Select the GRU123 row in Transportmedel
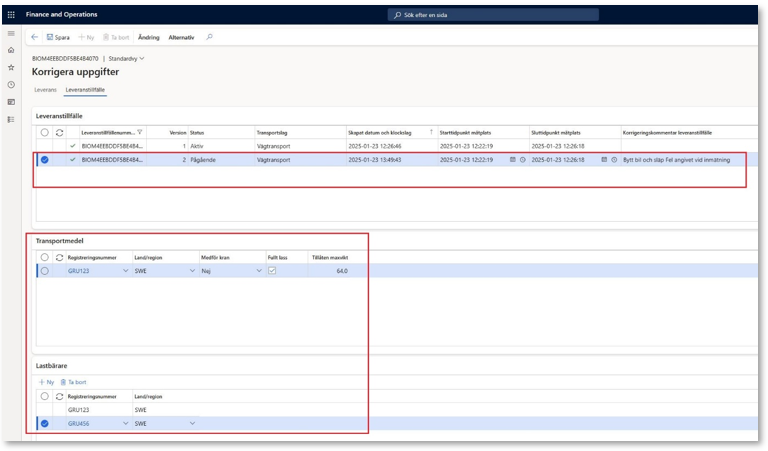This screenshot has height=451, width=768. tap(44, 270)
